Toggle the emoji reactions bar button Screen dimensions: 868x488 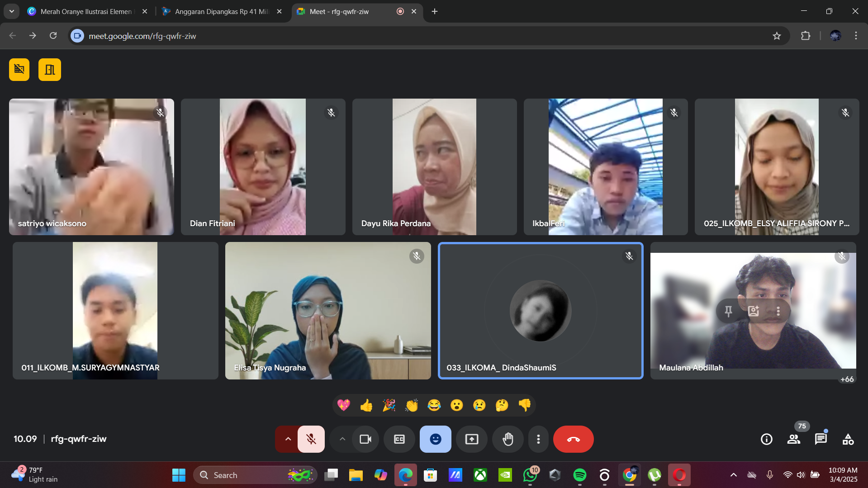click(435, 439)
